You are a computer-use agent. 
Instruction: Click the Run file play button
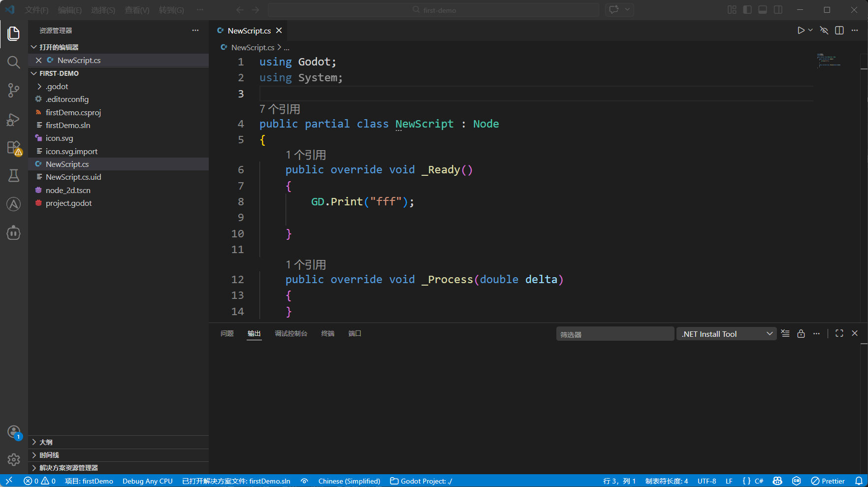coord(801,31)
